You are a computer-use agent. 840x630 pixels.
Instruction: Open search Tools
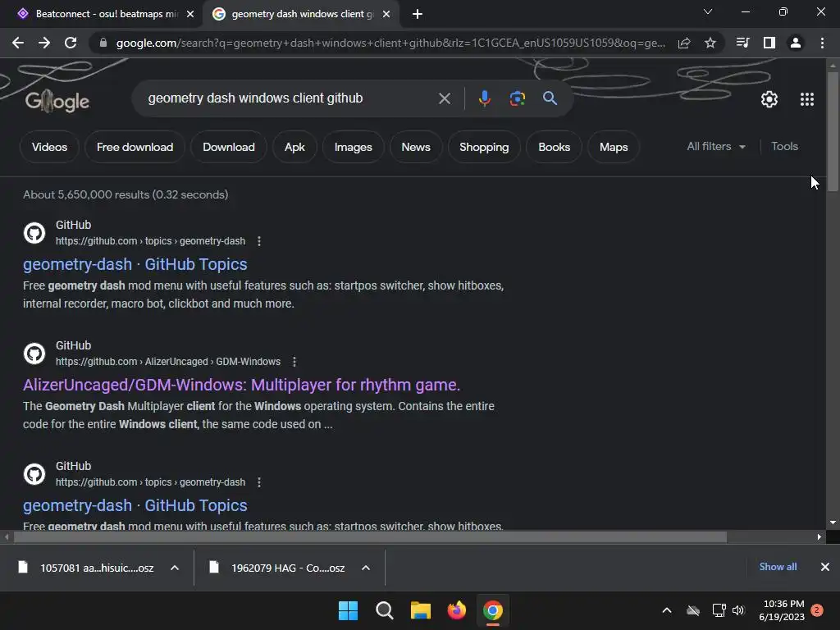784,146
